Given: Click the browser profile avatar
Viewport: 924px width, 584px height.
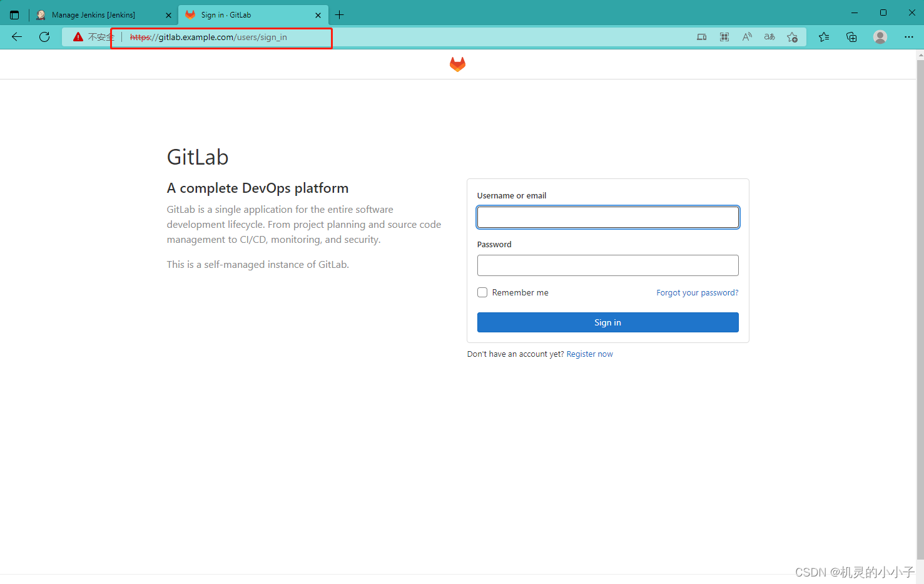Looking at the screenshot, I should coord(880,37).
